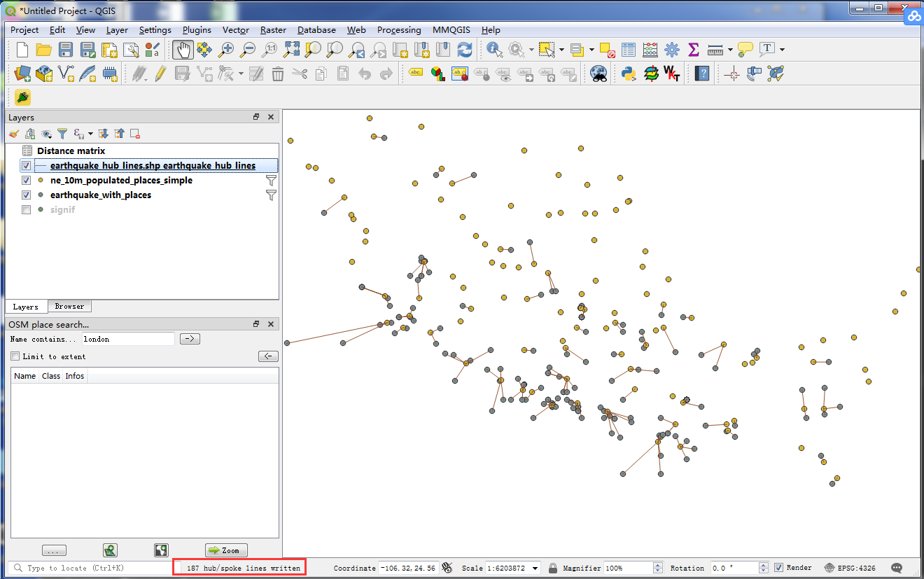Click the OSM place search globe binoculars icon
924x579 pixels.
pos(598,73)
